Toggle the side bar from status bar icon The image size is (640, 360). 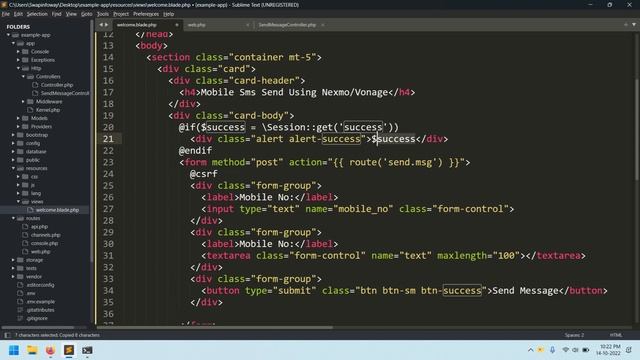[x=7, y=335]
